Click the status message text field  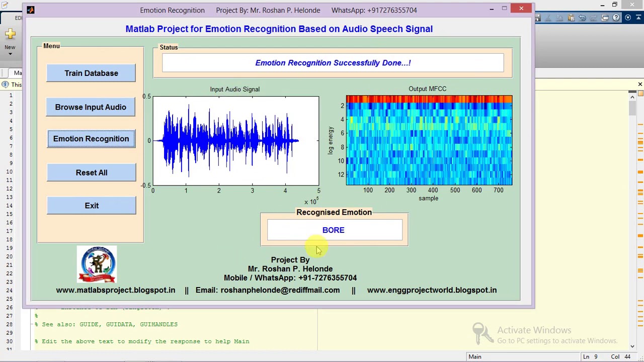click(333, 63)
